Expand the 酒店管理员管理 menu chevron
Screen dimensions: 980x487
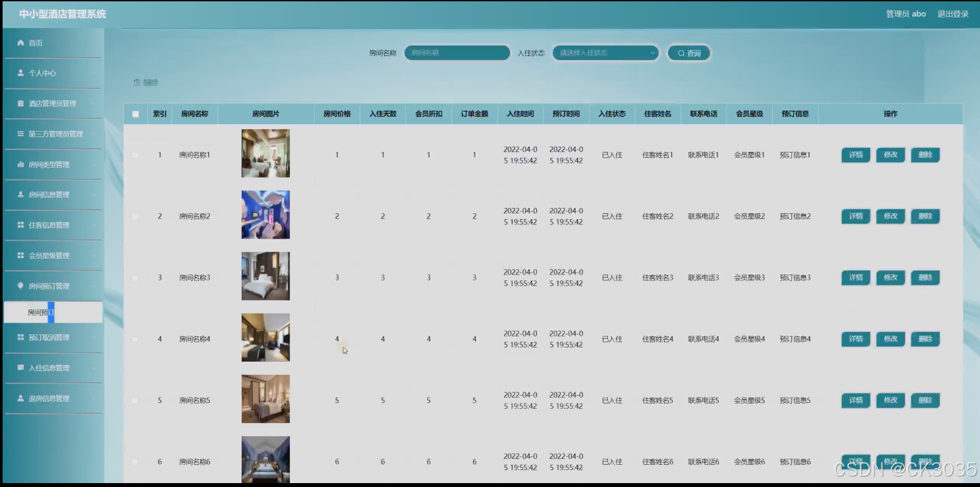(94, 104)
